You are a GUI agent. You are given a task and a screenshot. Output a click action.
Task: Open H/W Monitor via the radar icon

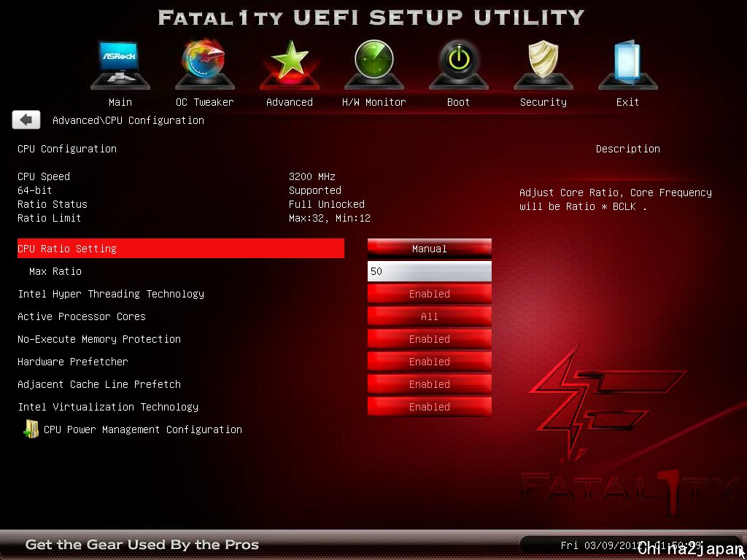(374, 64)
